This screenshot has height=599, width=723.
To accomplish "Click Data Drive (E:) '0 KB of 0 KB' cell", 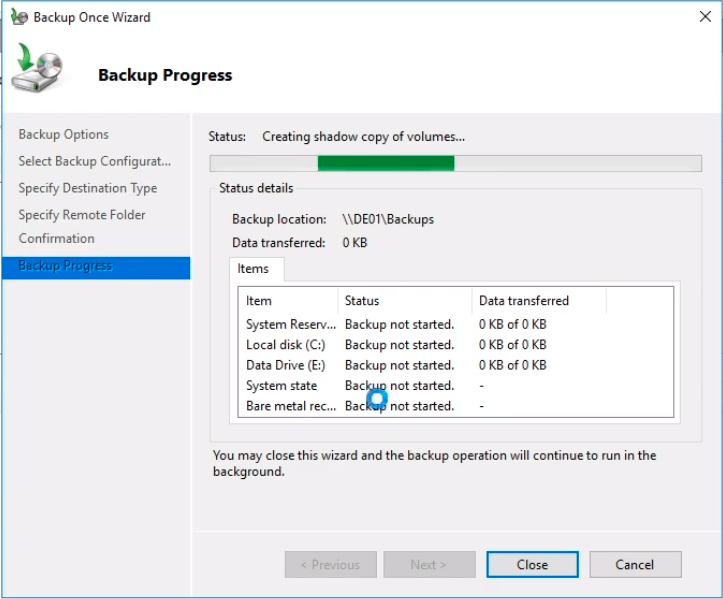I will [512, 365].
